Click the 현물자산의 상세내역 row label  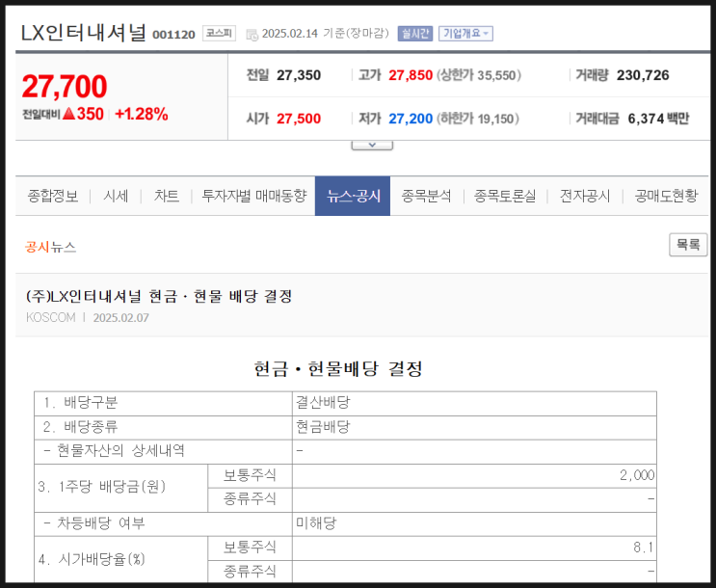tap(114, 451)
